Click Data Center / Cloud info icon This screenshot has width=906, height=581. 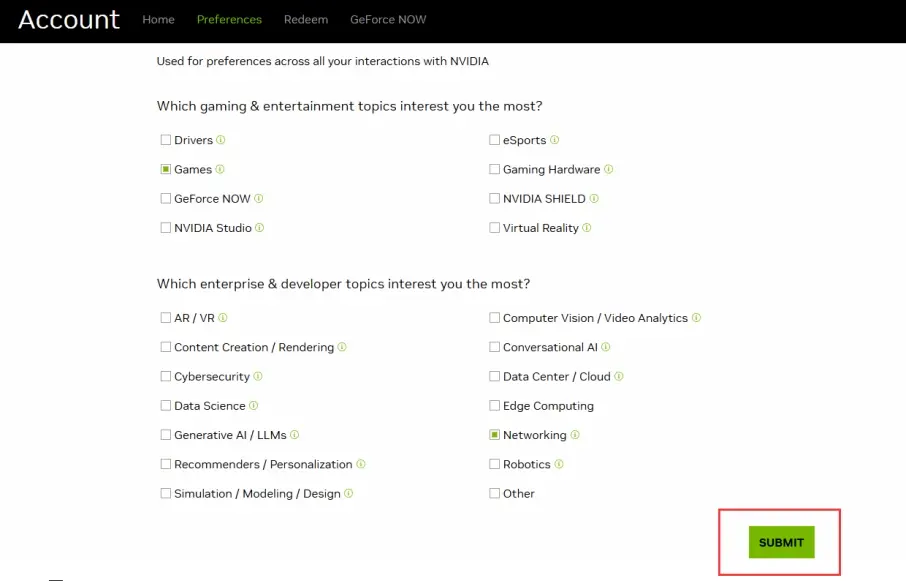[619, 377]
